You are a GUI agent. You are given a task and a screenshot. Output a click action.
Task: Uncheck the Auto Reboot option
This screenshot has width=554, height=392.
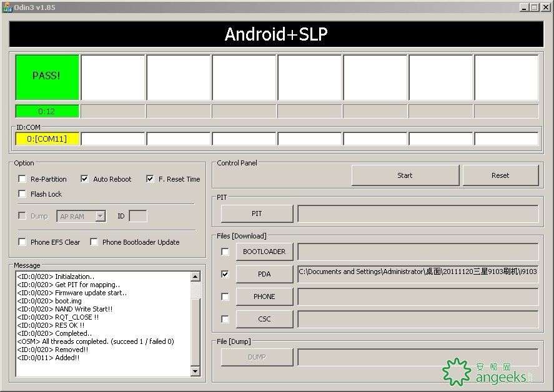(84, 179)
